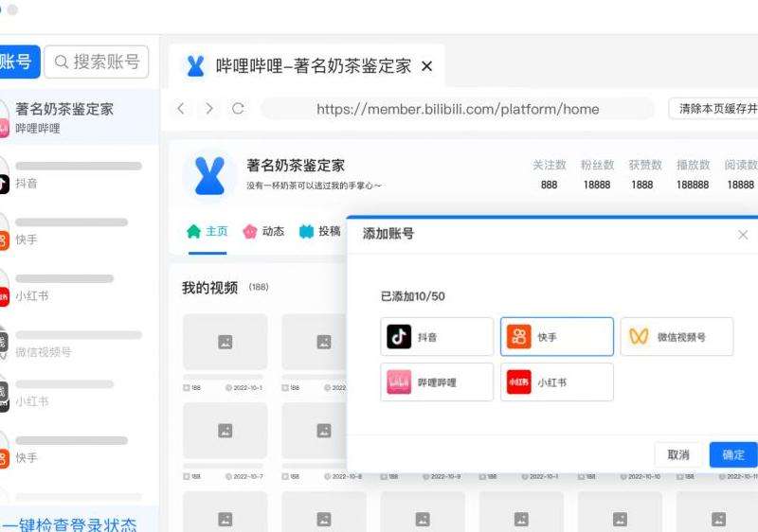Click 一键检查登录状态 link
The width and height of the screenshot is (758, 532).
coord(69,524)
